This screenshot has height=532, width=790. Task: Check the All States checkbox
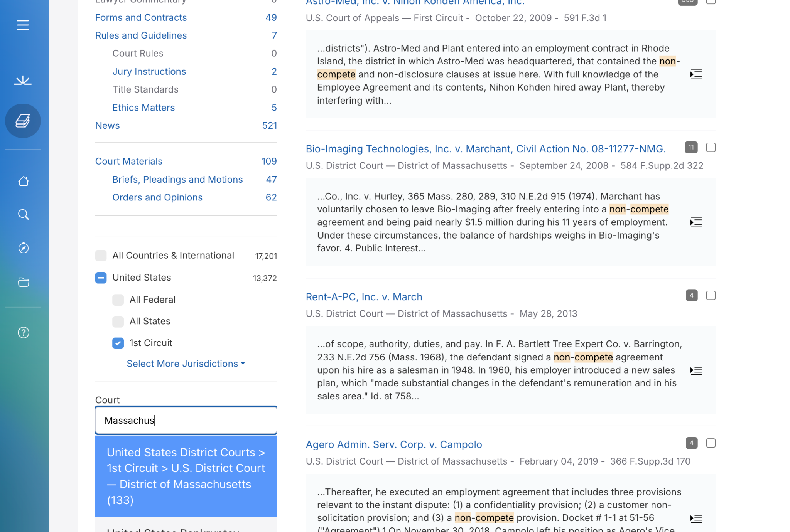tap(118, 321)
